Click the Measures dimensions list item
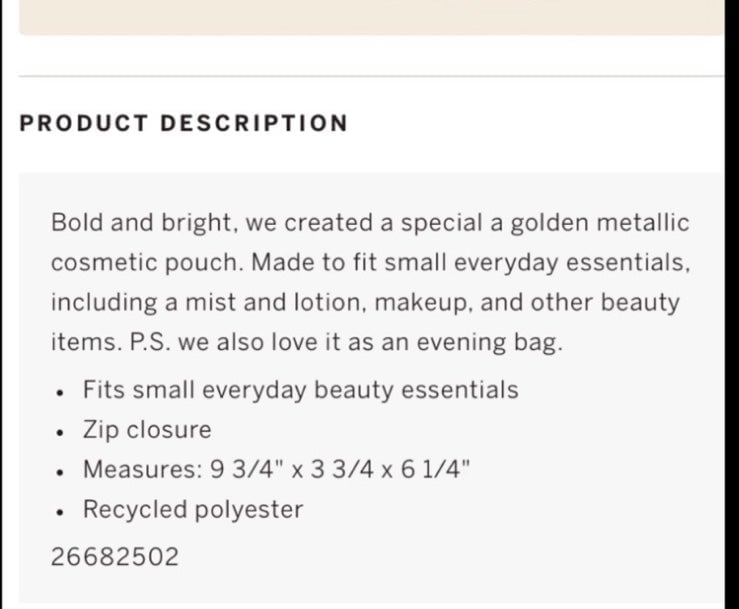Viewport: 739px width, 609px height. [x=277, y=469]
